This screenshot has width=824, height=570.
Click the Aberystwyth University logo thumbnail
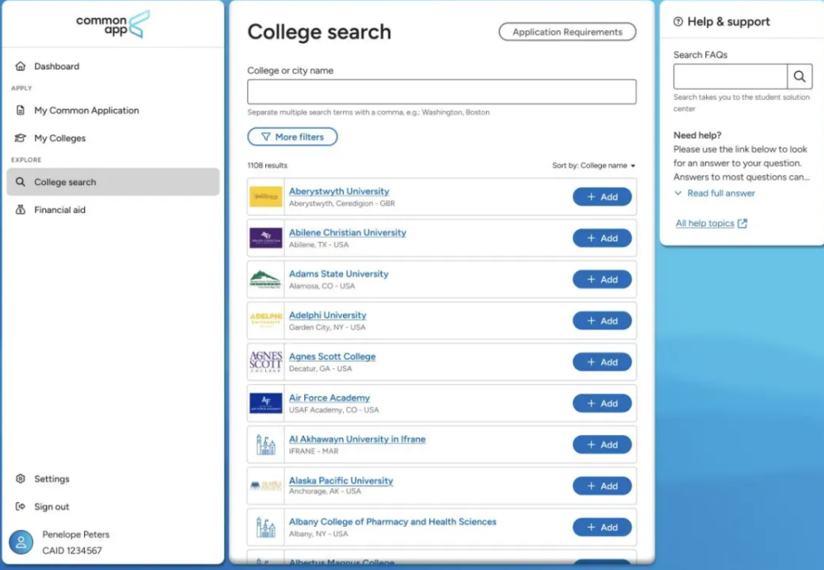click(266, 197)
